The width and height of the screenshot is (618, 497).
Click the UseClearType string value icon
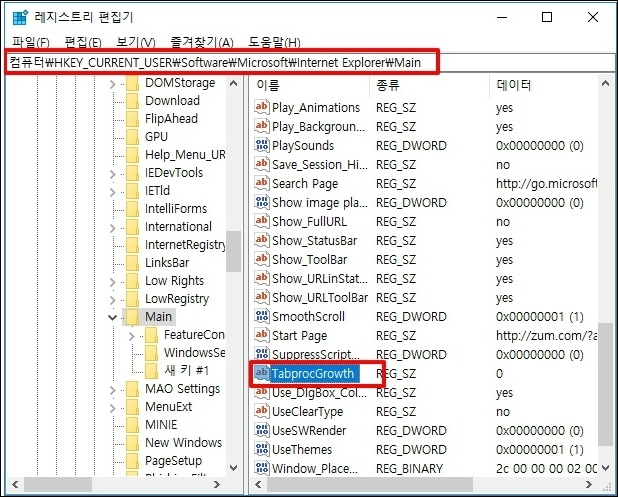pyautogui.click(x=262, y=411)
